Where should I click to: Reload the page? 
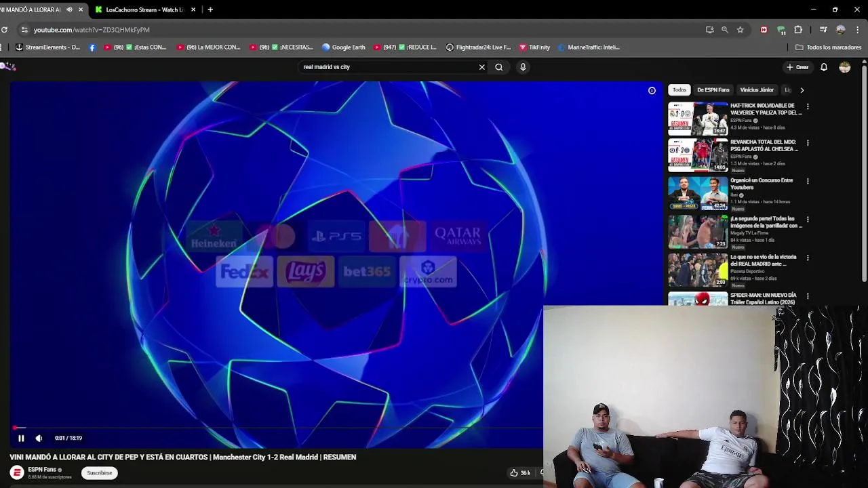coord(4,30)
